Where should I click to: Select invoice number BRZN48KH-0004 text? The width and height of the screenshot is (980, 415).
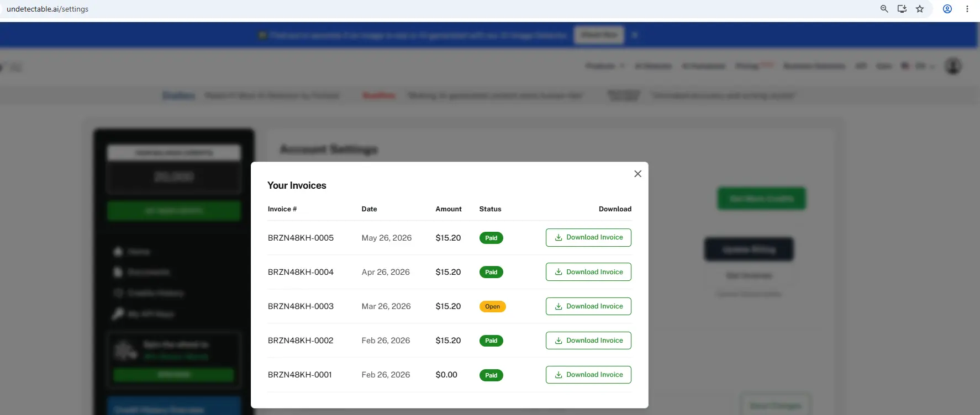(x=301, y=272)
